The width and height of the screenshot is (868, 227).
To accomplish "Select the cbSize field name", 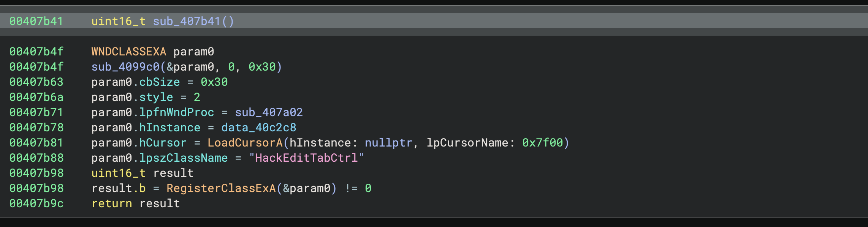I will pos(160,82).
